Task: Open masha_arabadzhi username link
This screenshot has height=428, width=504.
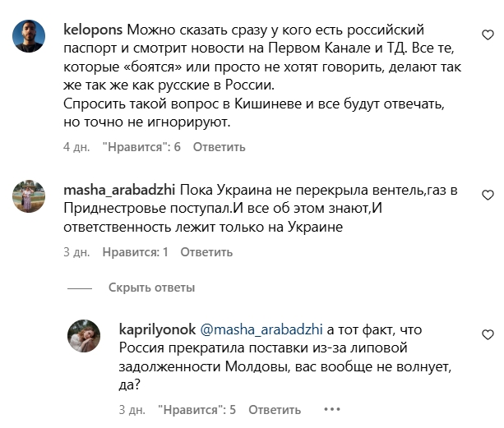Action: click(x=119, y=190)
